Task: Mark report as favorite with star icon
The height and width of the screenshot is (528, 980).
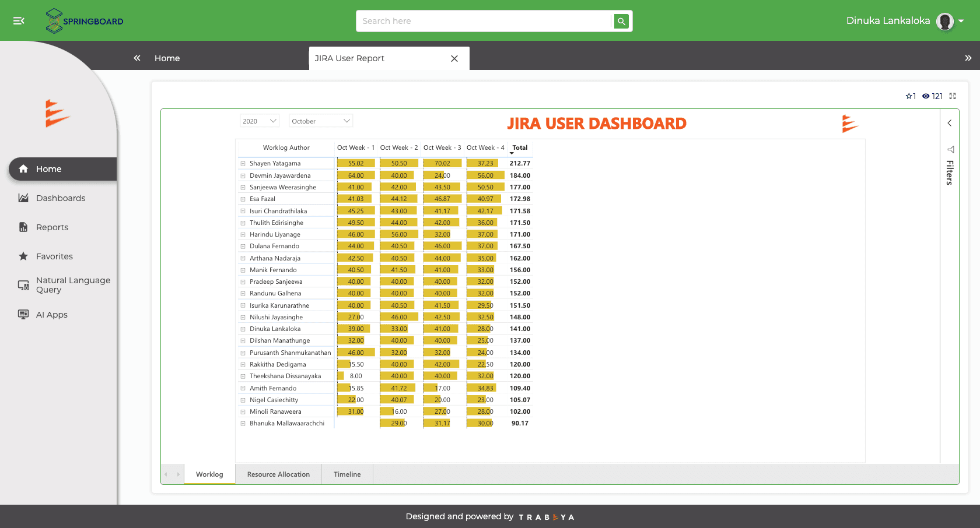Action: 909,96
